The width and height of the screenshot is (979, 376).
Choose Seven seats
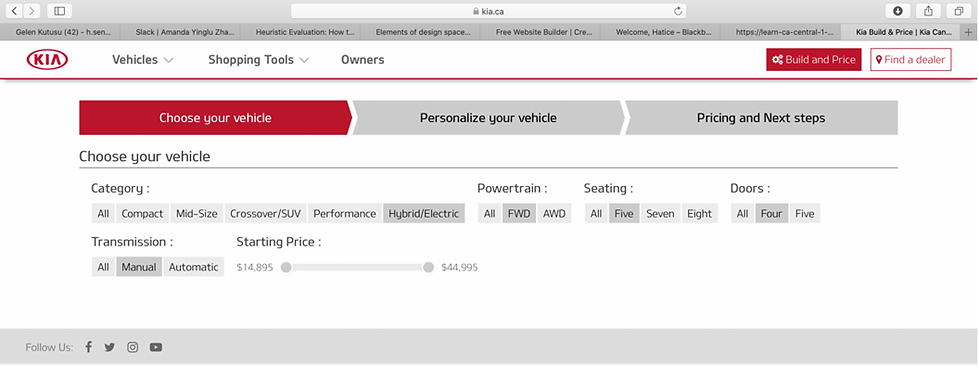click(x=660, y=214)
